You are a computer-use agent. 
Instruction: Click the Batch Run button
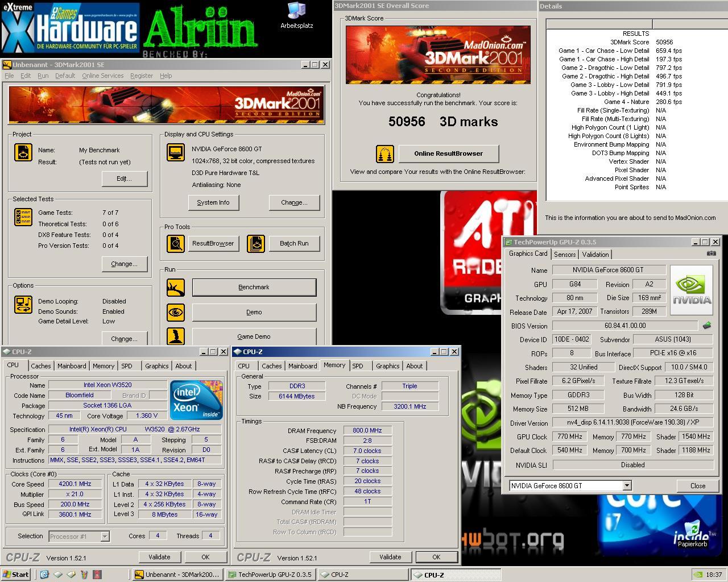(294, 243)
